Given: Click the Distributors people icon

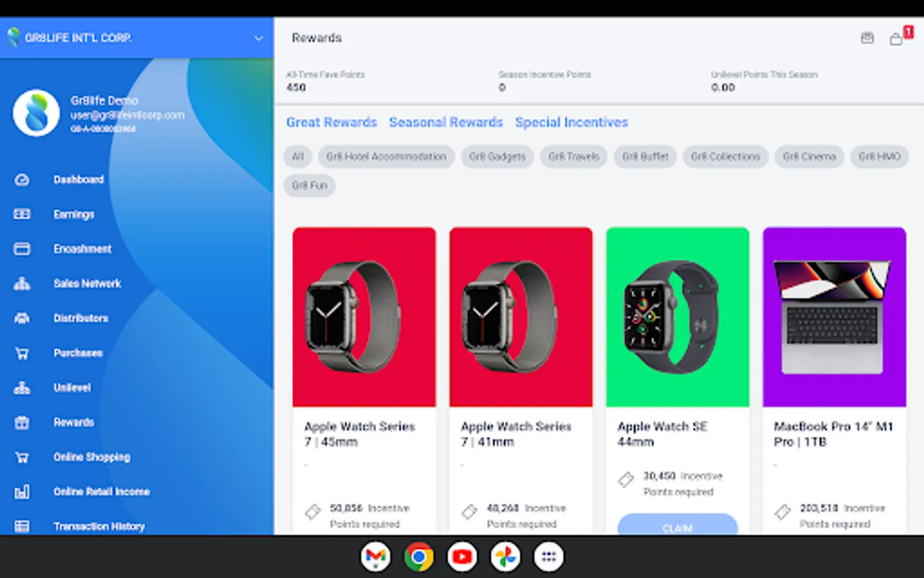Looking at the screenshot, I should (x=22, y=319).
